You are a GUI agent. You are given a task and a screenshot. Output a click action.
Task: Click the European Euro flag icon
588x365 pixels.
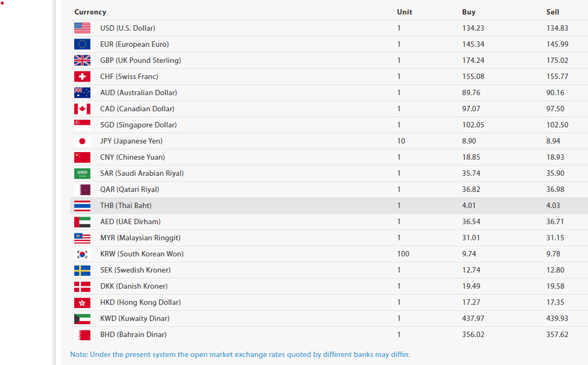[82, 44]
